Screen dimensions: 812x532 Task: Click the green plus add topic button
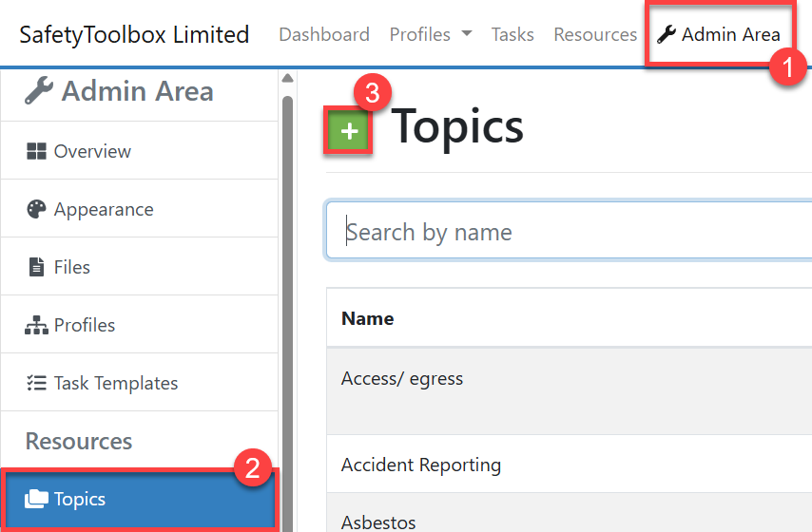(x=349, y=132)
